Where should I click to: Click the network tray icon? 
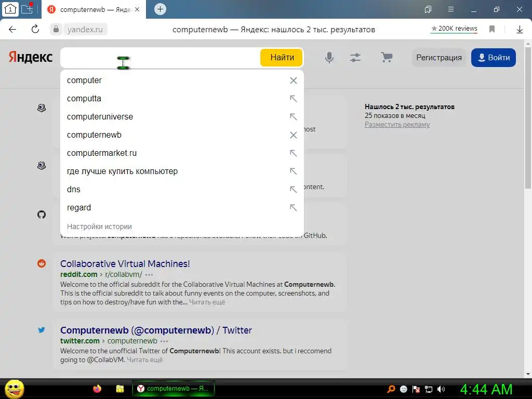coord(429,390)
